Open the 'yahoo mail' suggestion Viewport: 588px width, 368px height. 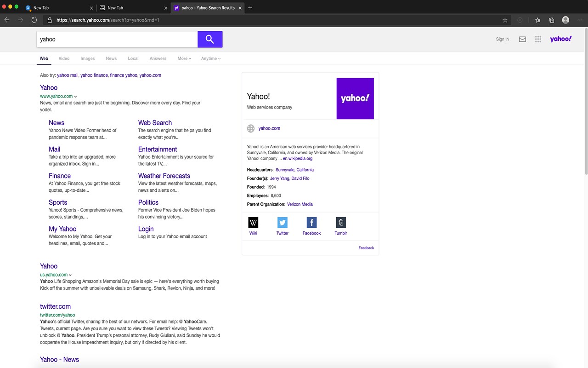(68, 75)
